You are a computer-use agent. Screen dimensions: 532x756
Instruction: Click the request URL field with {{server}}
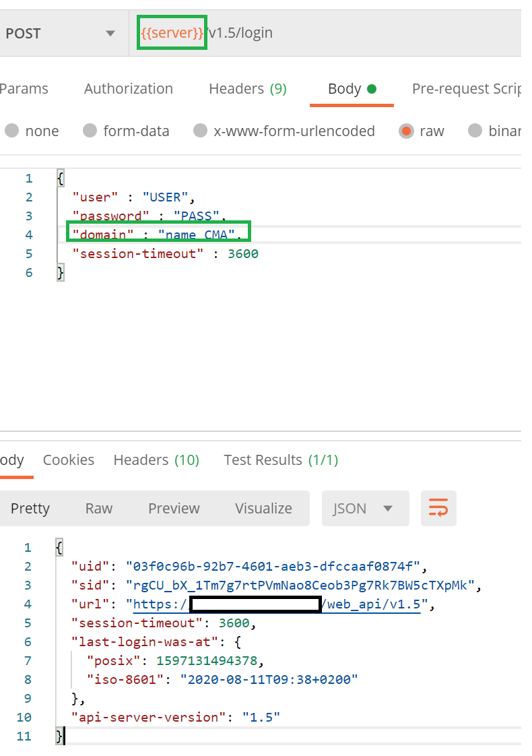[x=323, y=33]
